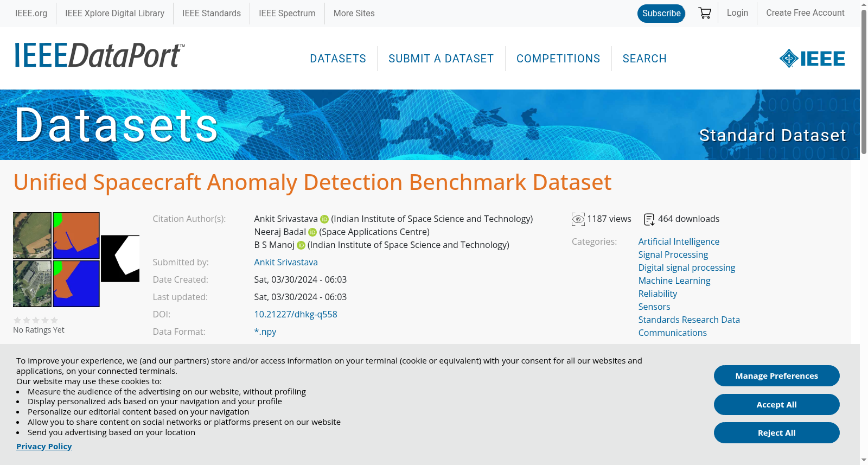Click the Subscribe button

tap(661, 14)
